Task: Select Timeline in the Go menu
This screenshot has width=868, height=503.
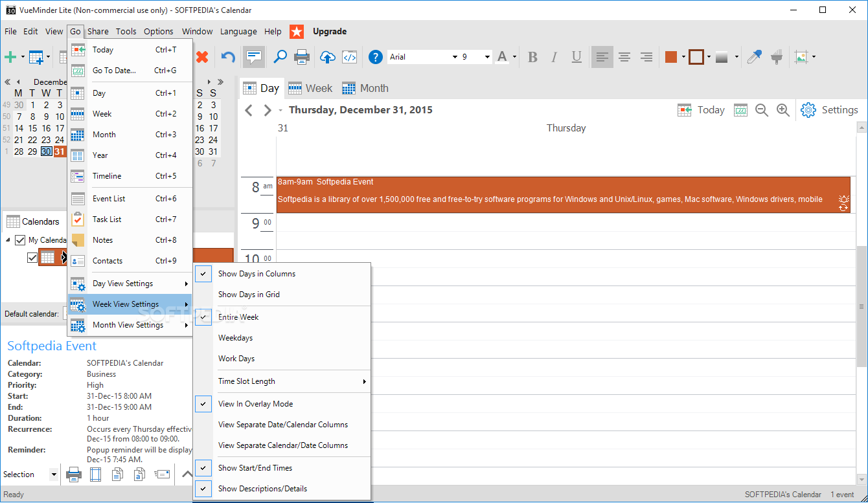Action: pyautogui.click(x=130, y=176)
